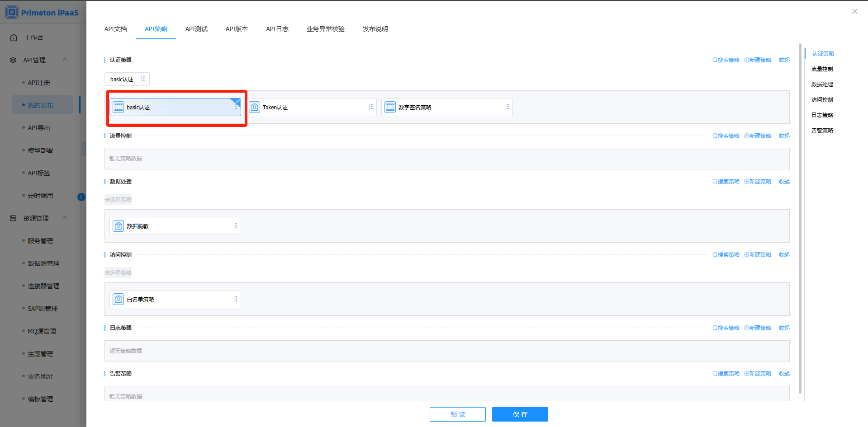Open more options on Token认证 card
Screen dimensions: 868x427
pyautogui.click(x=371, y=107)
